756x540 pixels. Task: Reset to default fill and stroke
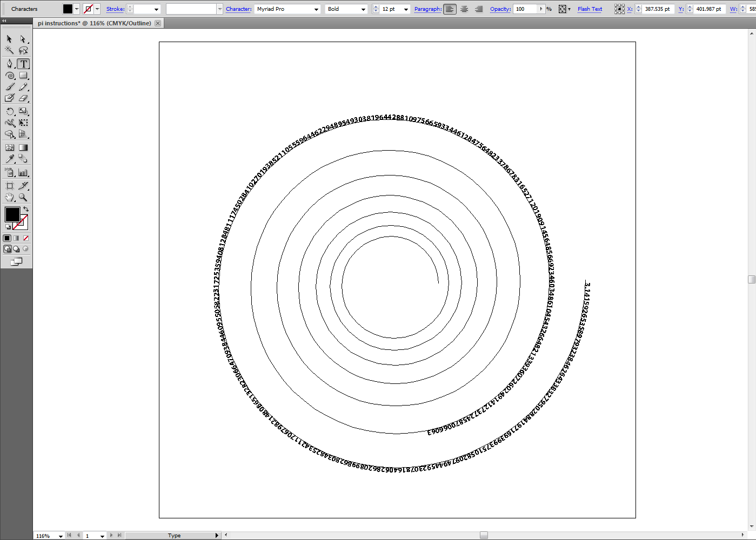coord(8,227)
